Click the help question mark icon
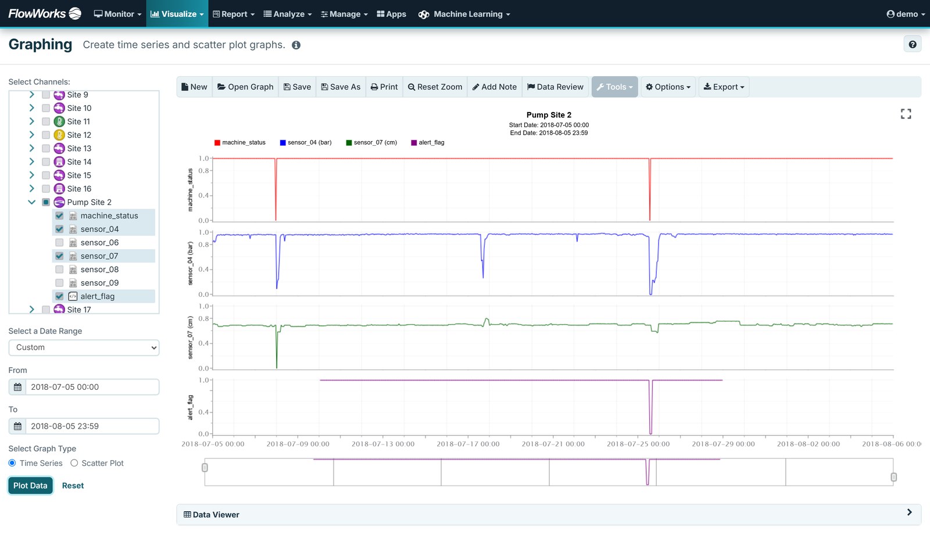The width and height of the screenshot is (930, 560). [x=913, y=44]
